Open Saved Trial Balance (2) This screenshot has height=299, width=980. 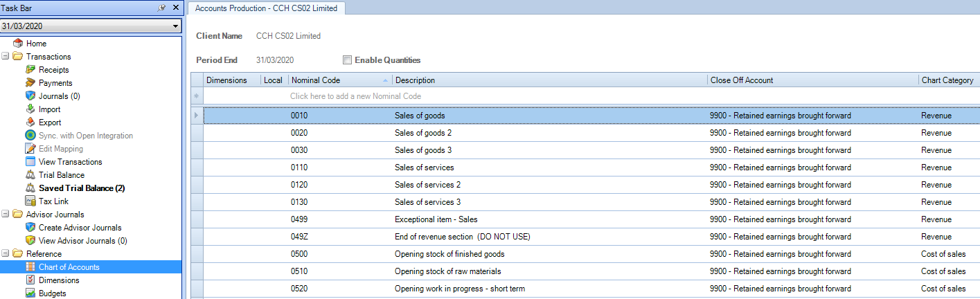point(82,188)
